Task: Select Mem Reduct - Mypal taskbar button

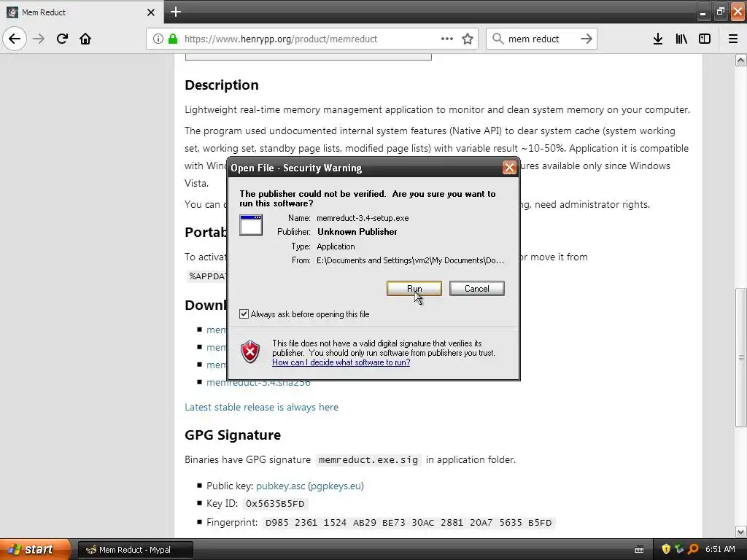Action: (x=135, y=550)
